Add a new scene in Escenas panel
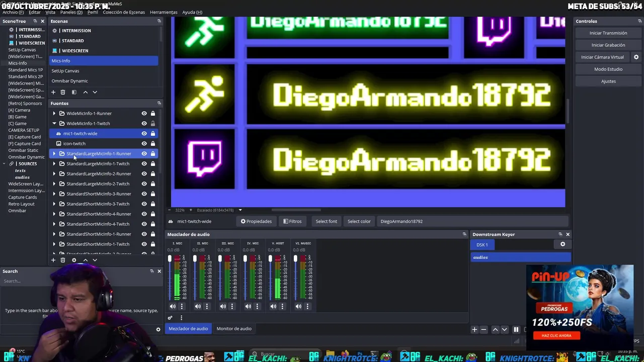644x362 pixels. (53, 92)
